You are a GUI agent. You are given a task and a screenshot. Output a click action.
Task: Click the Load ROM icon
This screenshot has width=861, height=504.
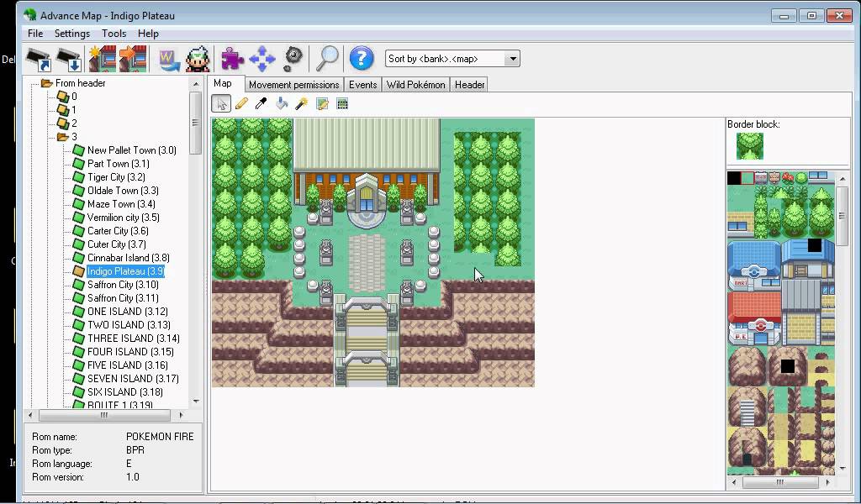(x=39, y=60)
